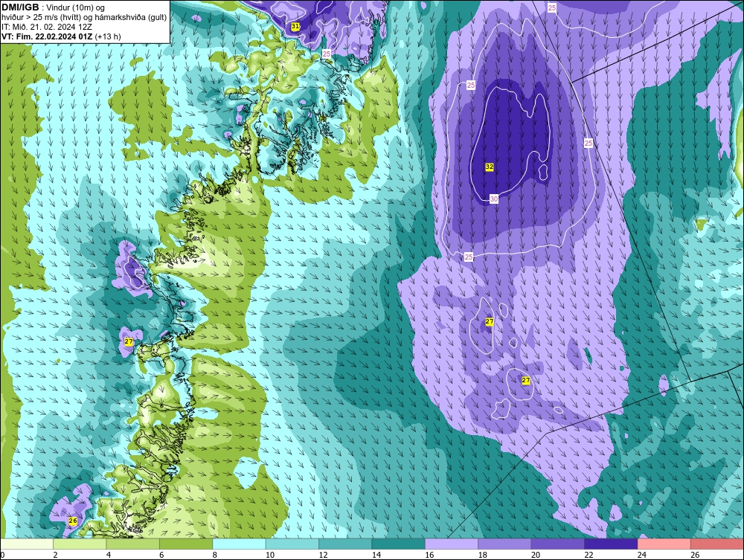Click the '16' tick on the color scale

[x=429, y=555]
